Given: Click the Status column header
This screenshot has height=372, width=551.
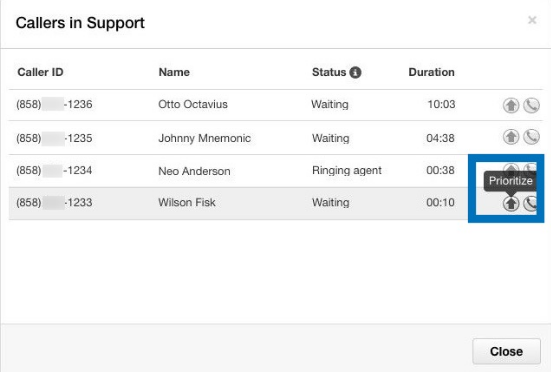Looking at the screenshot, I should pyautogui.click(x=329, y=72).
